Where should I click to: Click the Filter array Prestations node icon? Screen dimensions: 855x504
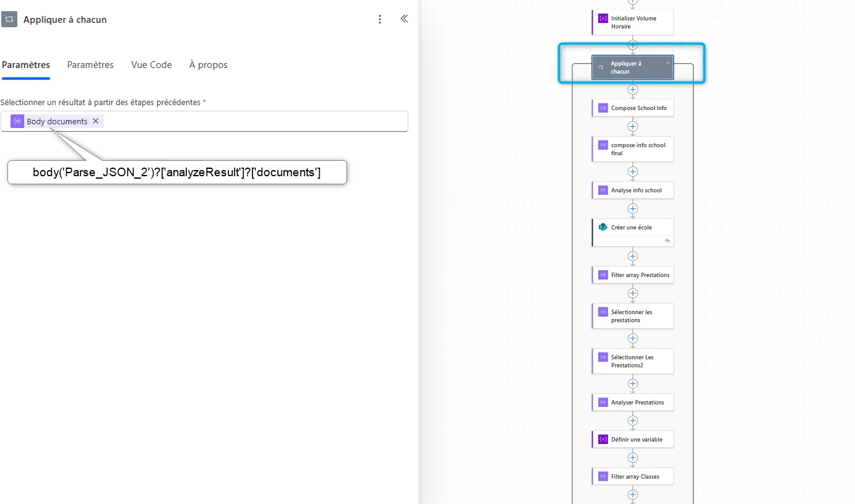click(x=603, y=275)
